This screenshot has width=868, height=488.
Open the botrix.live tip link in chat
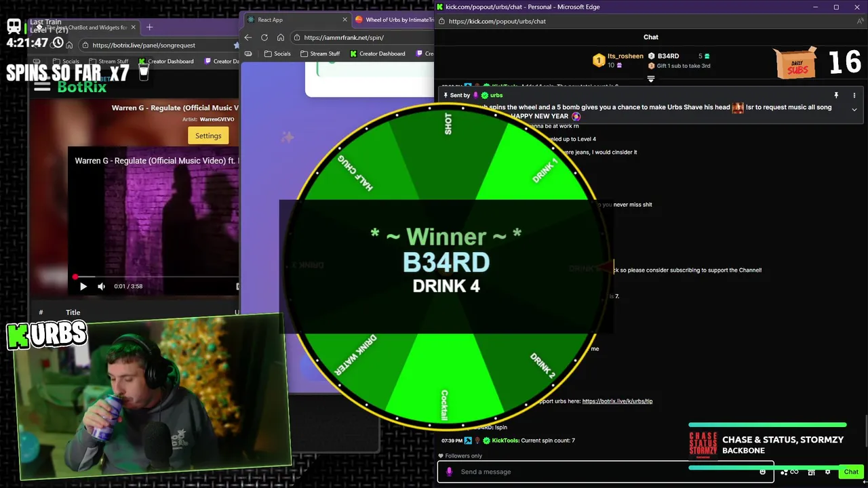click(x=617, y=401)
